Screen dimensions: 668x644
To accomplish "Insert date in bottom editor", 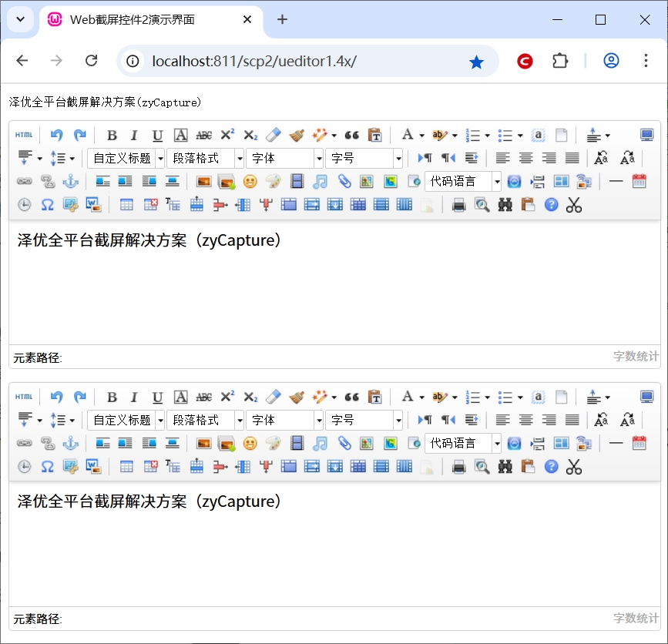I will pos(639,443).
